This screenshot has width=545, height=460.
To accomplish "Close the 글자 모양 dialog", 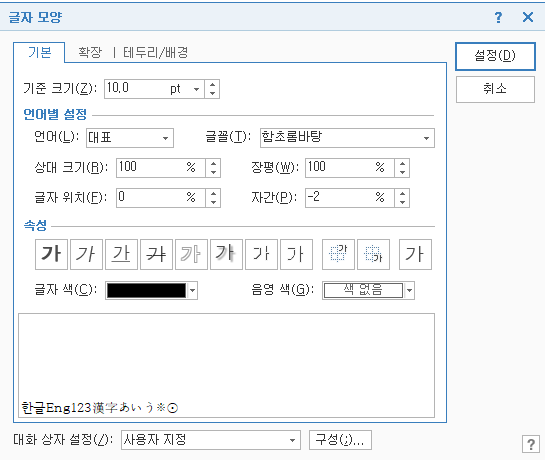I will point(528,17).
